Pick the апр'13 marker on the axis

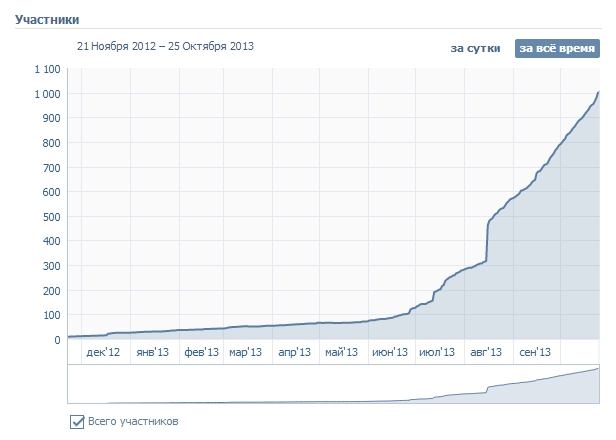tap(294, 352)
